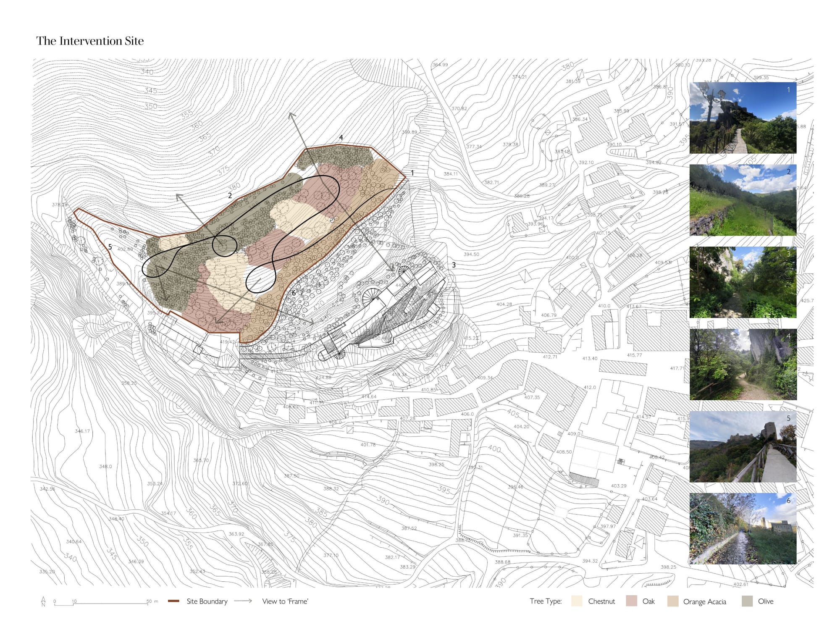Open site photo thumbnail number 1

(x=743, y=118)
